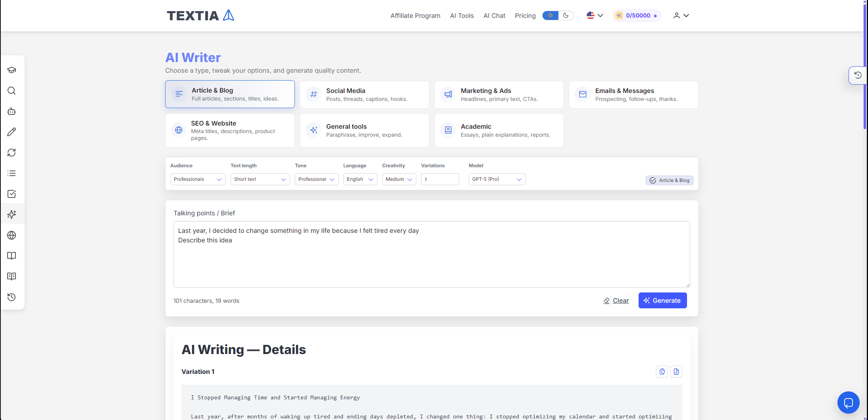Click the Article & Blog lines icon
The width and height of the screenshot is (868, 420).
pos(179,94)
